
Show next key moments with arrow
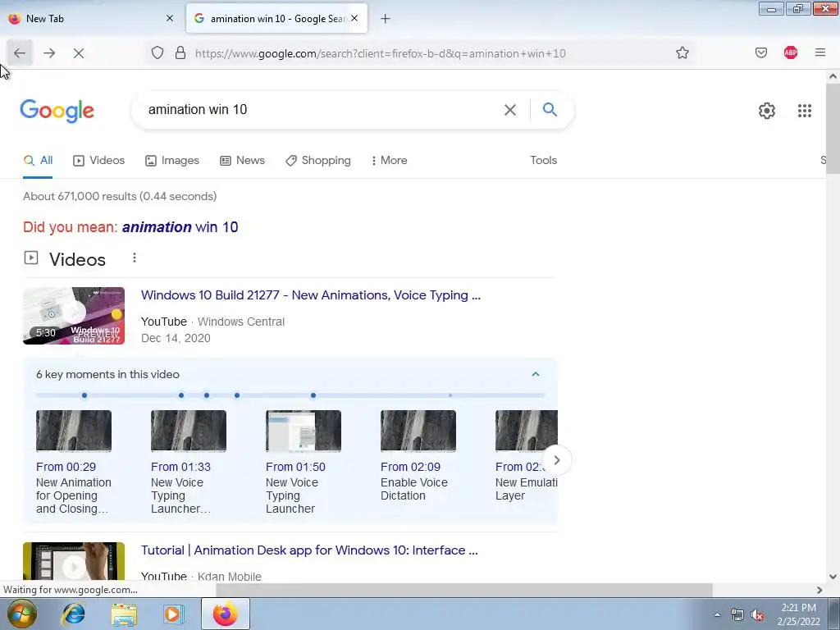coord(557,460)
